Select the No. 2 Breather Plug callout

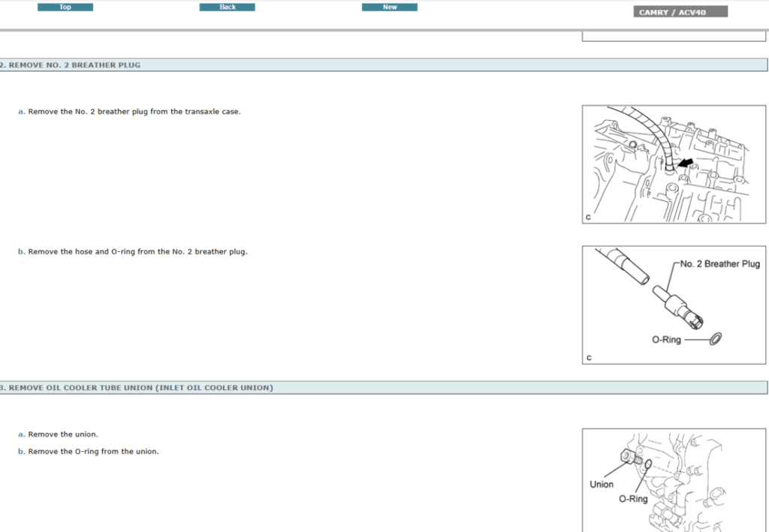718,263
